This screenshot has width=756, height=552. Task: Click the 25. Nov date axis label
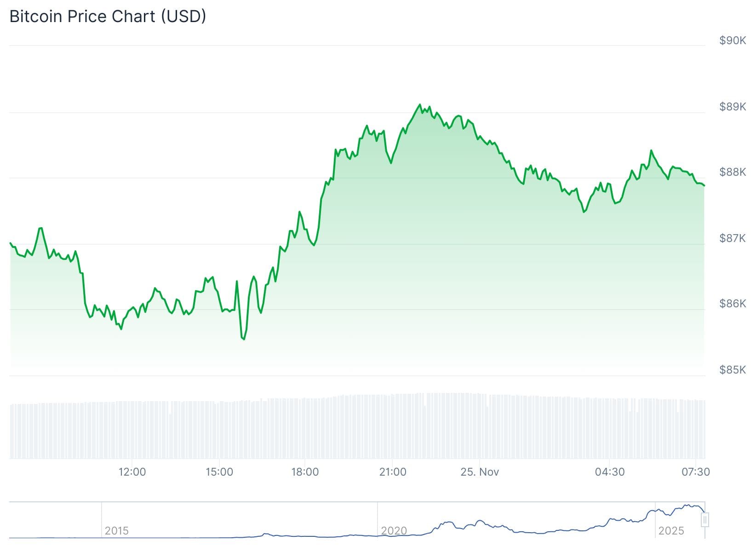(x=480, y=472)
